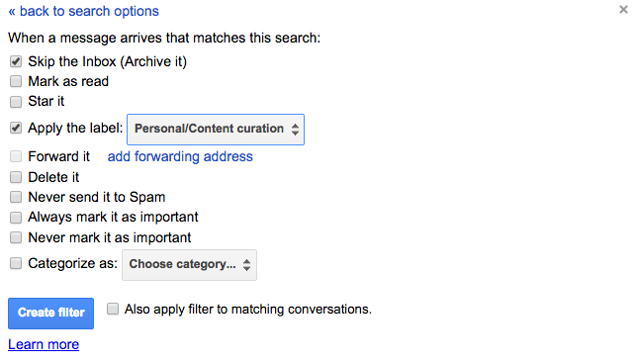Tick the Forward it checkbox

pos(16,156)
